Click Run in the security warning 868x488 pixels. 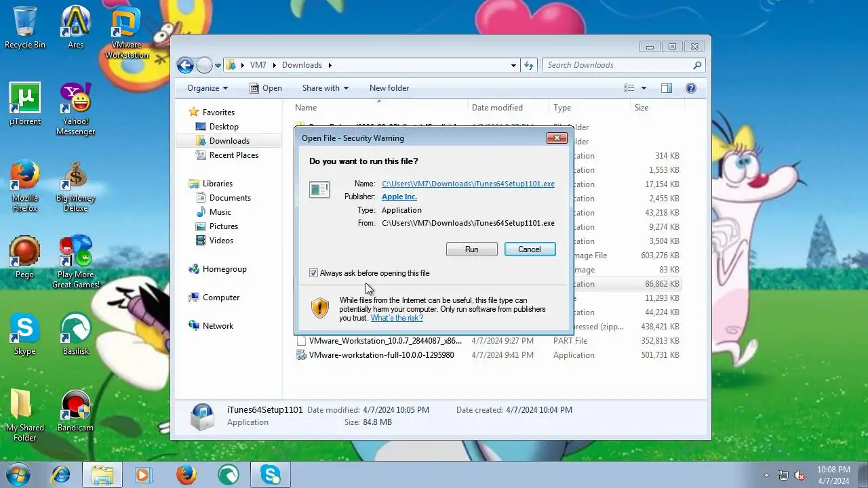point(472,249)
